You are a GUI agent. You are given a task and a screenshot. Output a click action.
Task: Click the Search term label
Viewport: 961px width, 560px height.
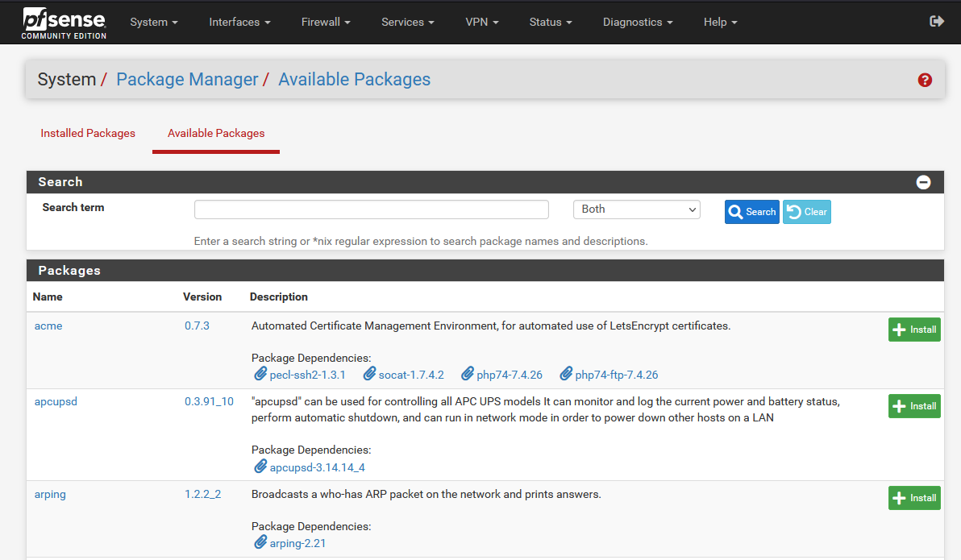pos(73,208)
